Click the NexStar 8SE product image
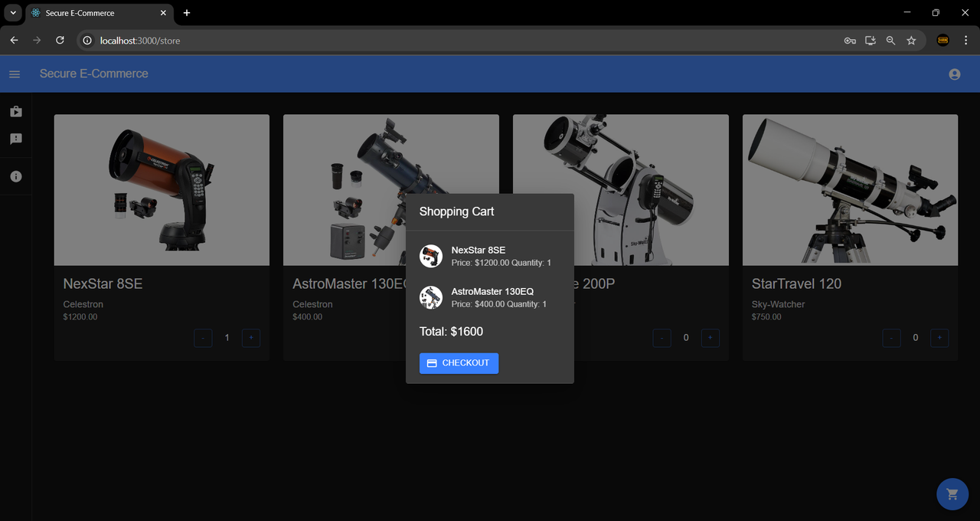Image resolution: width=980 pixels, height=521 pixels. pos(162,190)
